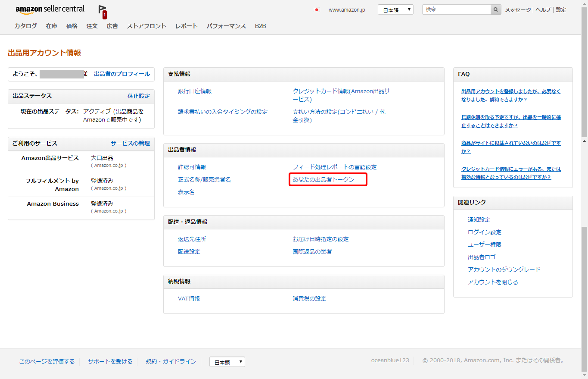
Task: Open FAQ about canceling 出品用アカウント
Action: pos(511,95)
